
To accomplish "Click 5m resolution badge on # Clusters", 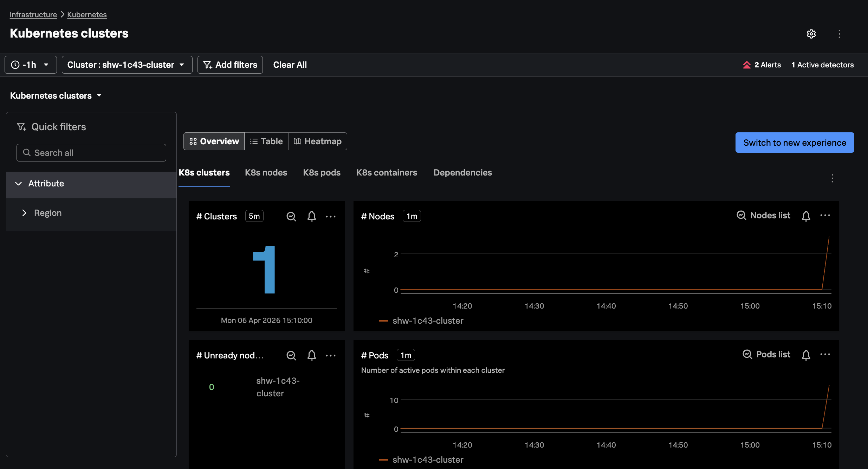I will (254, 216).
